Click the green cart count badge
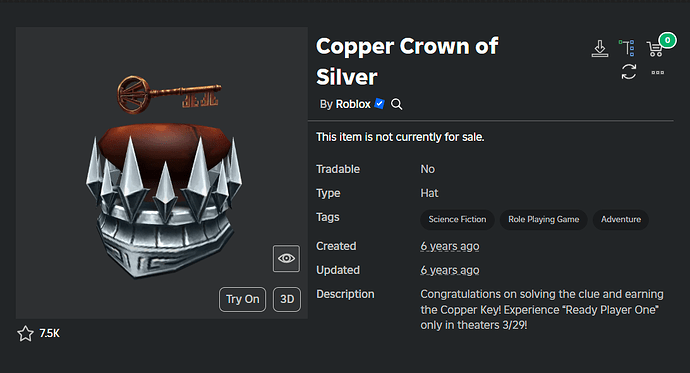 click(x=668, y=40)
